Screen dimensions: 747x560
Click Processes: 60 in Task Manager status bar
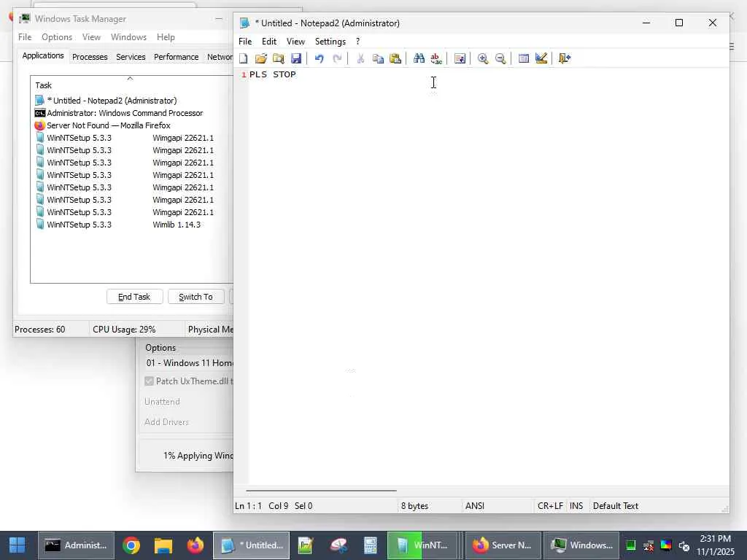pos(39,329)
